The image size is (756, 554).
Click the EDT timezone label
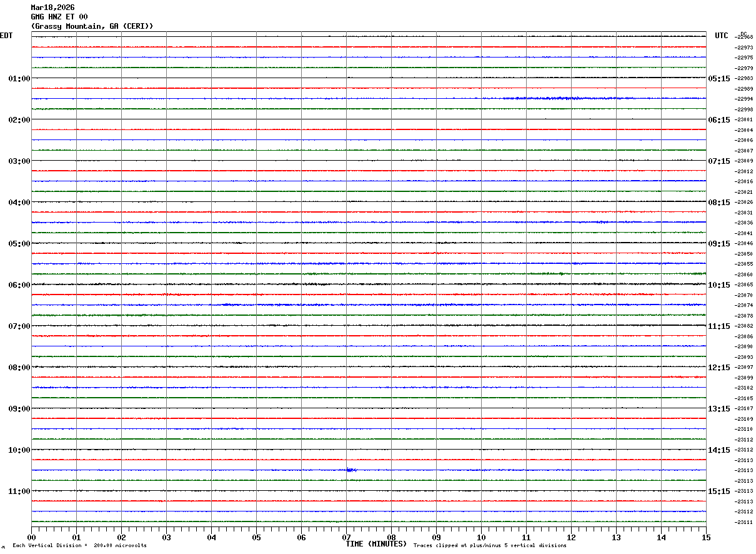[6, 36]
